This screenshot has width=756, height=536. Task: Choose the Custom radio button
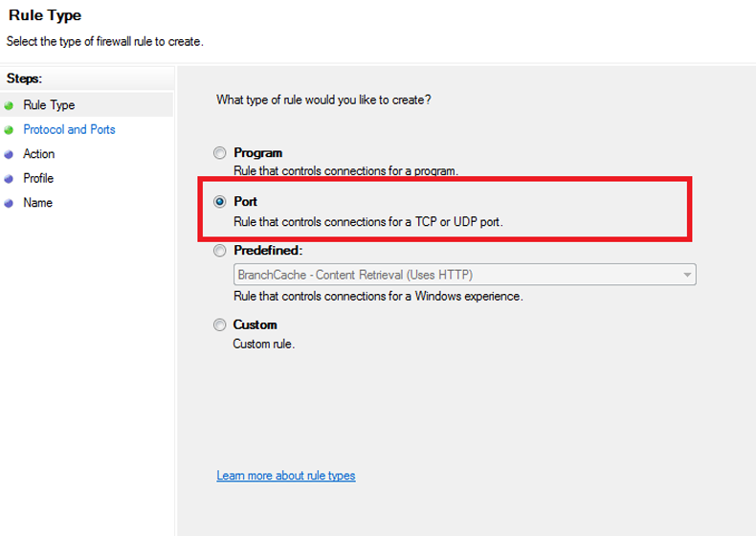click(220, 325)
